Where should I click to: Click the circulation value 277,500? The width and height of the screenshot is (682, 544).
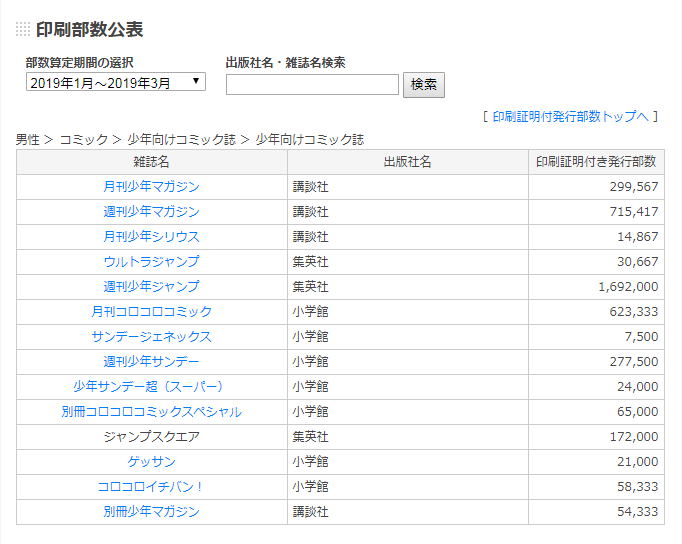point(634,362)
